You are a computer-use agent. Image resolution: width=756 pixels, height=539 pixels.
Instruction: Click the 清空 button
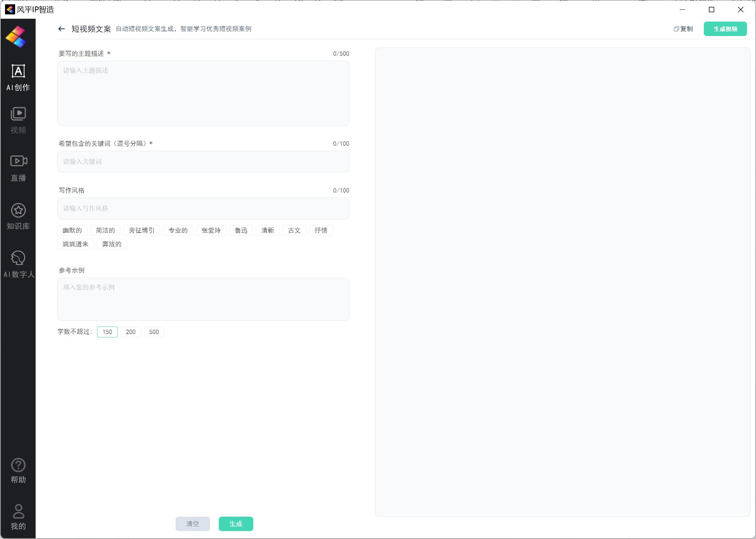click(194, 523)
